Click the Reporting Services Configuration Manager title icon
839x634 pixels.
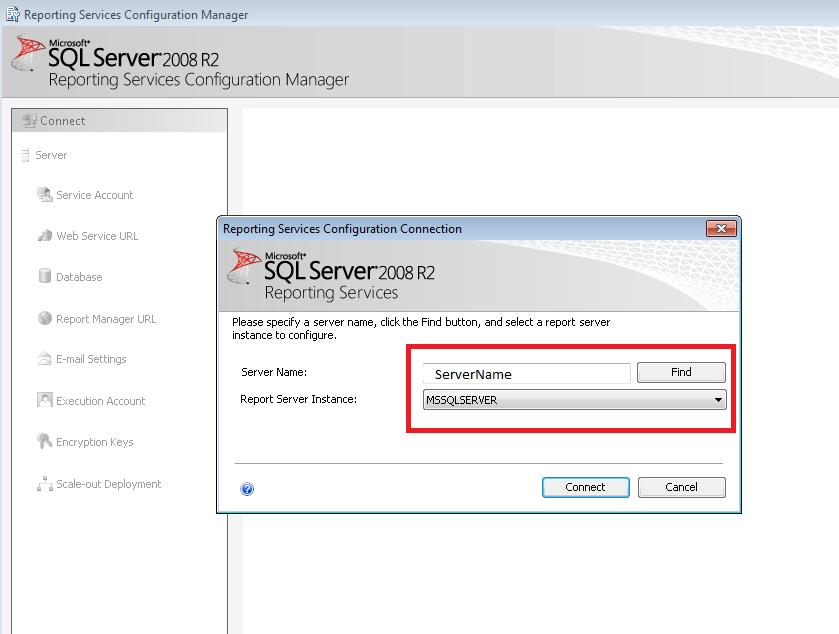coord(12,14)
